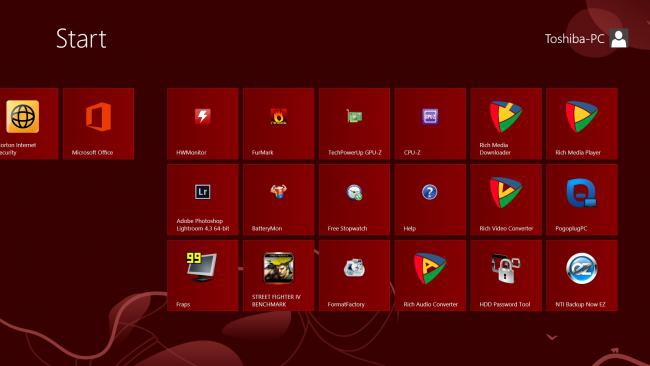Viewport: 650px width, 366px height.
Task: Open the Norton Internet Security tile
Action: [28, 124]
